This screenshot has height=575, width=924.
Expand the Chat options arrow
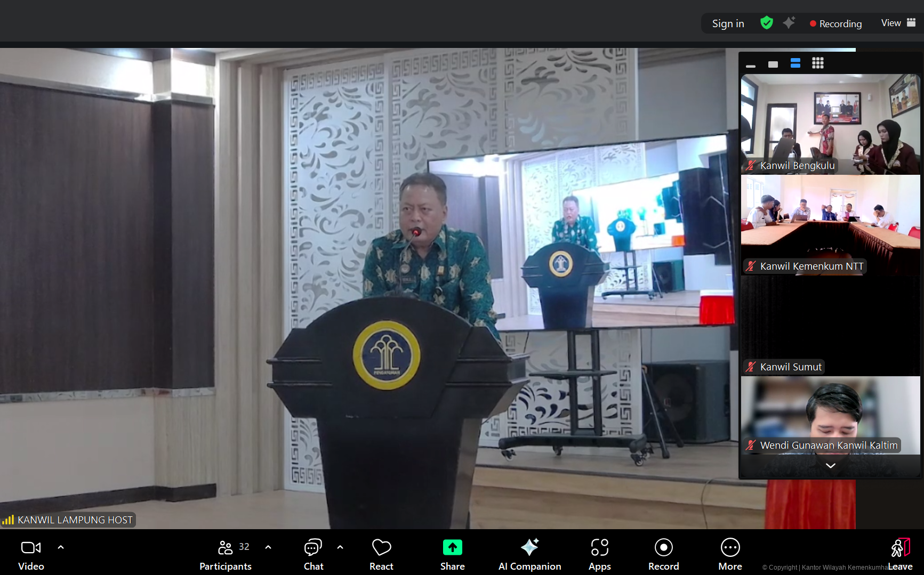pyautogui.click(x=340, y=547)
